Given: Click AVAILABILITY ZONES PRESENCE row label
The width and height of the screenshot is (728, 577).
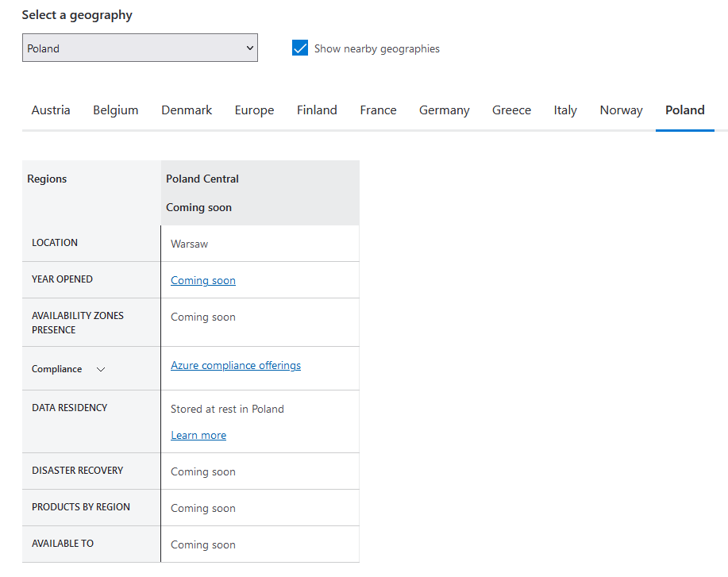Looking at the screenshot, I should point(78,322).
